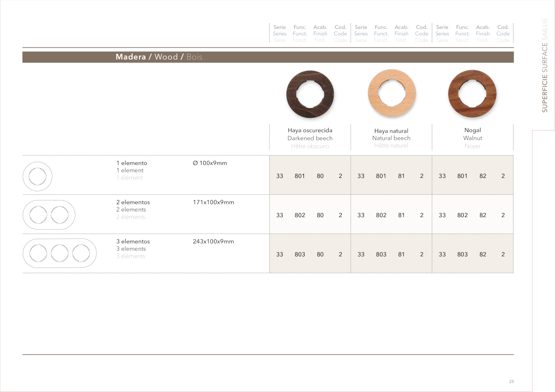The image size is (555, 392).
Task: Click the '2 elementos' row text
Action: pyautogui.click(x=133, y=202)
